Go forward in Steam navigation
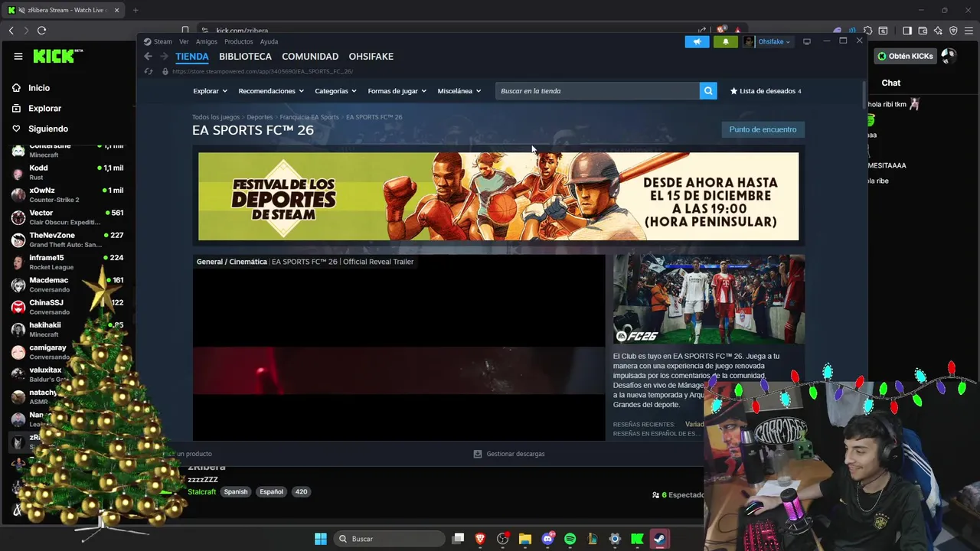Screen dimensions: 980x551 [163, 57]
